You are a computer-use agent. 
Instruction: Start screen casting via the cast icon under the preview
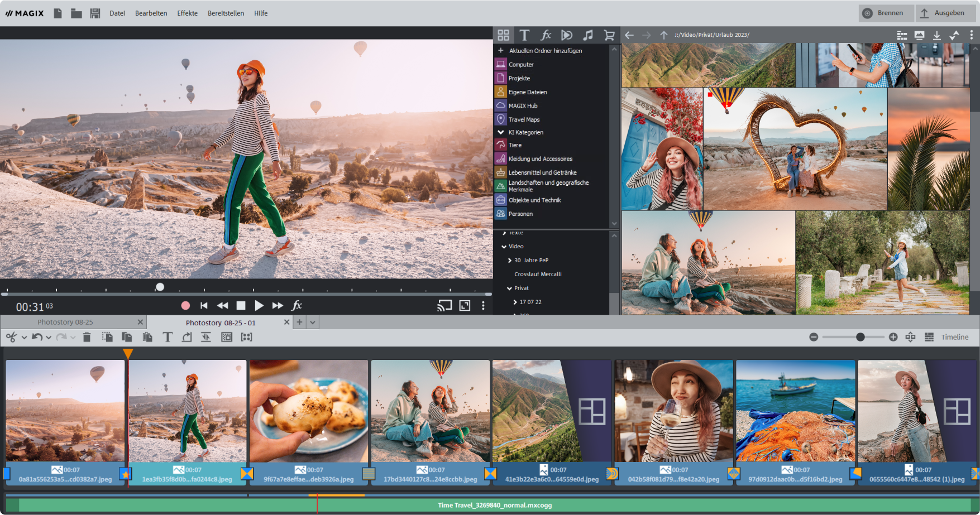pyautogui.click(x=444, y=305)
